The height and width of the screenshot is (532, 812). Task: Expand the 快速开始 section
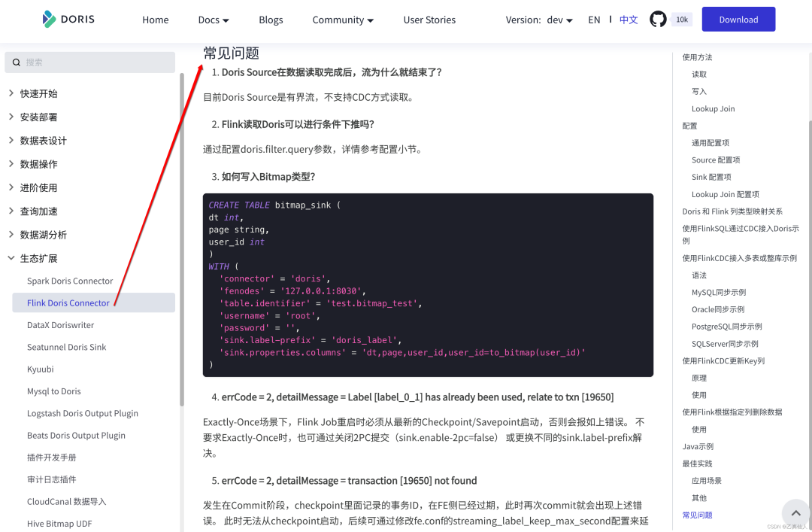click(x=39, y=93)
